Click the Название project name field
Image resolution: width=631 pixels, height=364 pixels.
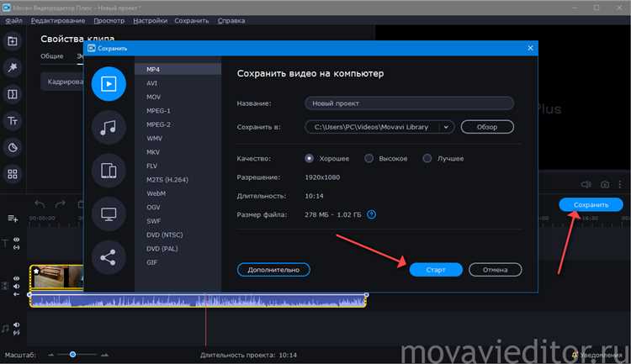pos(409,103)
